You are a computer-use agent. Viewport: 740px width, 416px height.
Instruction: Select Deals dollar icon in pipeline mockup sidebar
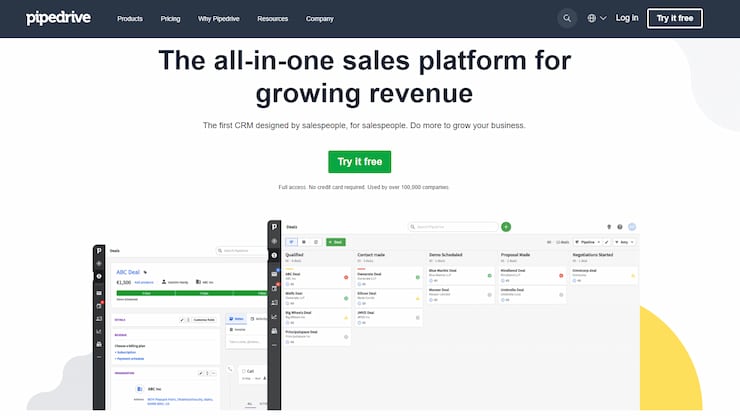click(274, 255)
